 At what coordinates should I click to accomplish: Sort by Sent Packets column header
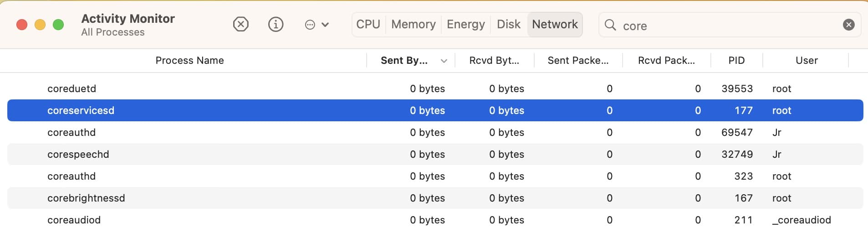tap(578, 60)
